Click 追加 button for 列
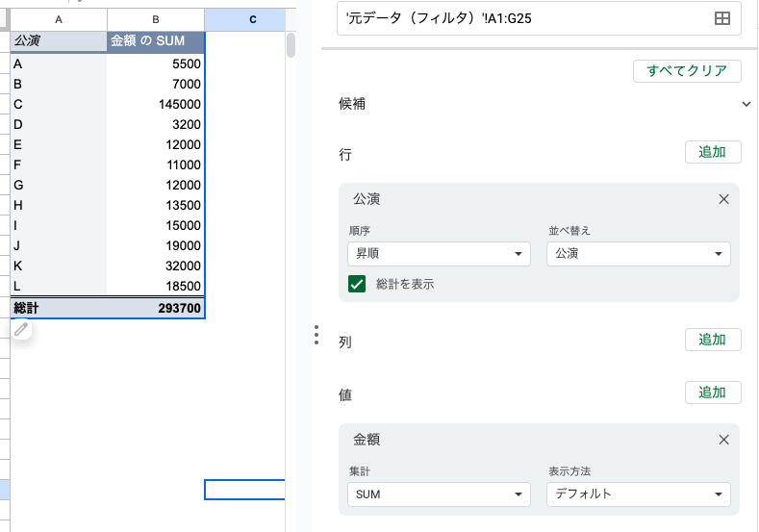The height and width of the screenshot is (532, 759). pos(713,340)
